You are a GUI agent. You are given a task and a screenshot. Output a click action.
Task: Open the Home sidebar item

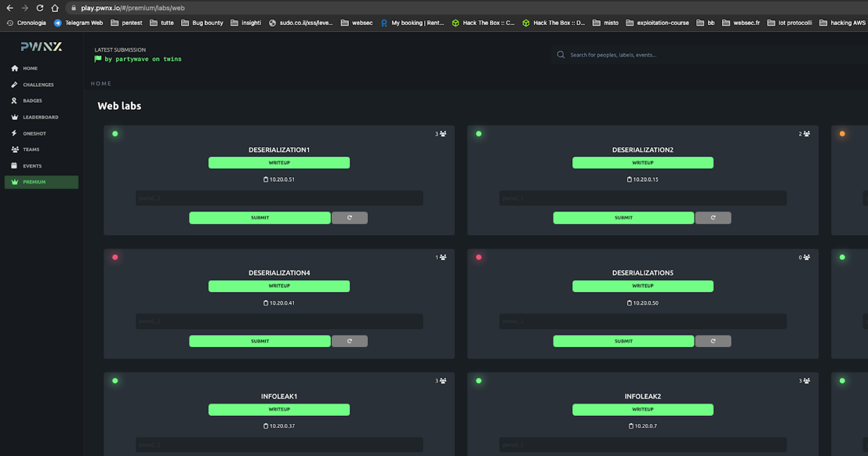tap(30, 68)
